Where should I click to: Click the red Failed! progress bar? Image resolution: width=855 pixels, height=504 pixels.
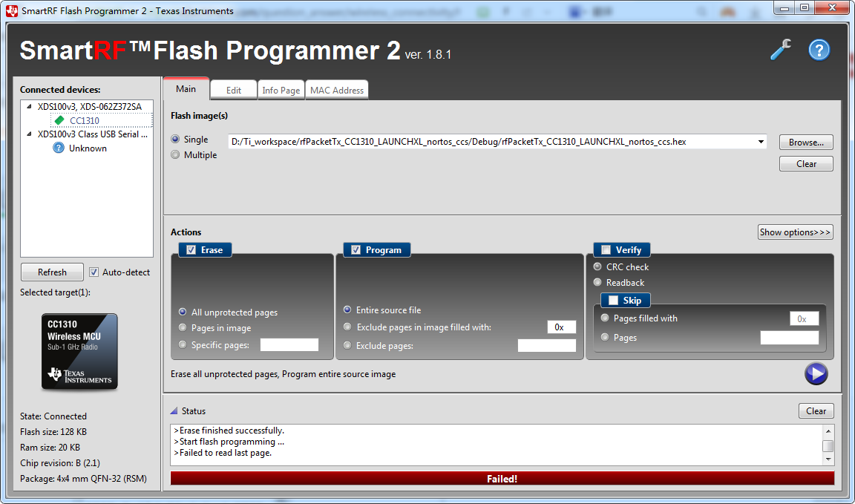pyautogui.click(x=502, y=478)
